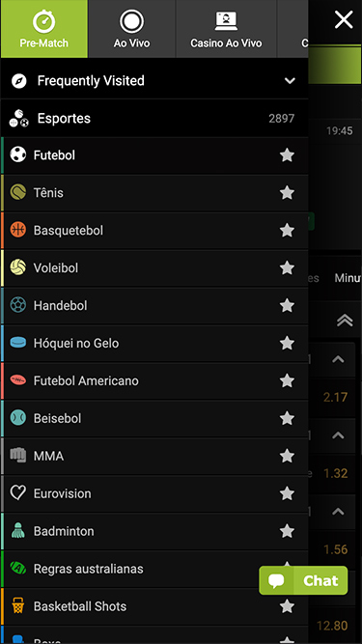Select the Basketball Shots hoop icon

coord(18,605)
